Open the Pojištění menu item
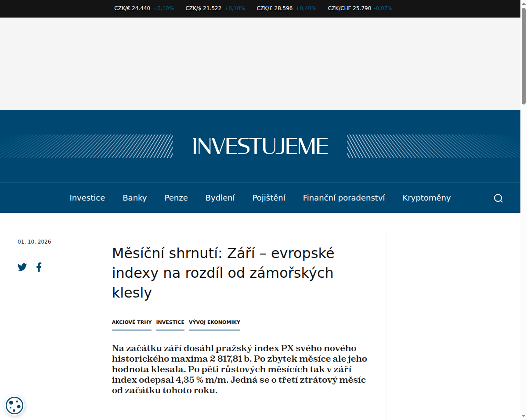Image resolution: width=527 pixels, height=420 pixels. pos(269,198)
